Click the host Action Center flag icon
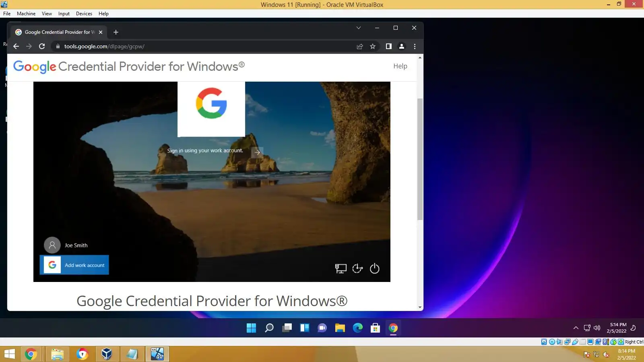Image resolution: width=644 pixels, height=362 pixels. 587,354
